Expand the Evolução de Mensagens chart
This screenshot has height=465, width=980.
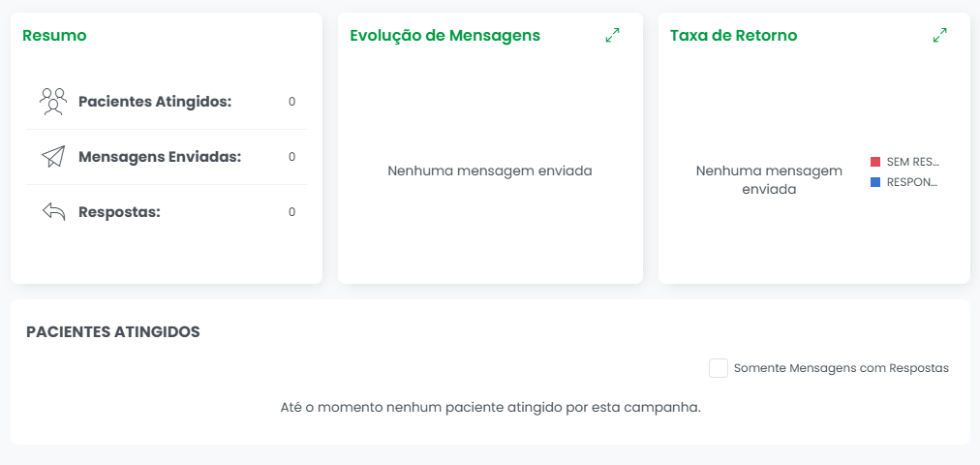point(612,36)
